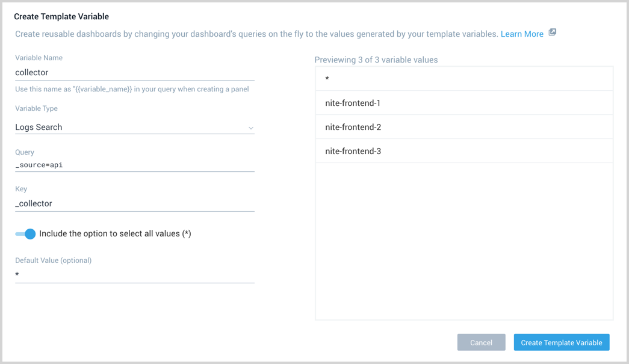Viewport: 629px width, 364px height.
Task: Open the Learn More documentation link
Action: click(522, 34)
